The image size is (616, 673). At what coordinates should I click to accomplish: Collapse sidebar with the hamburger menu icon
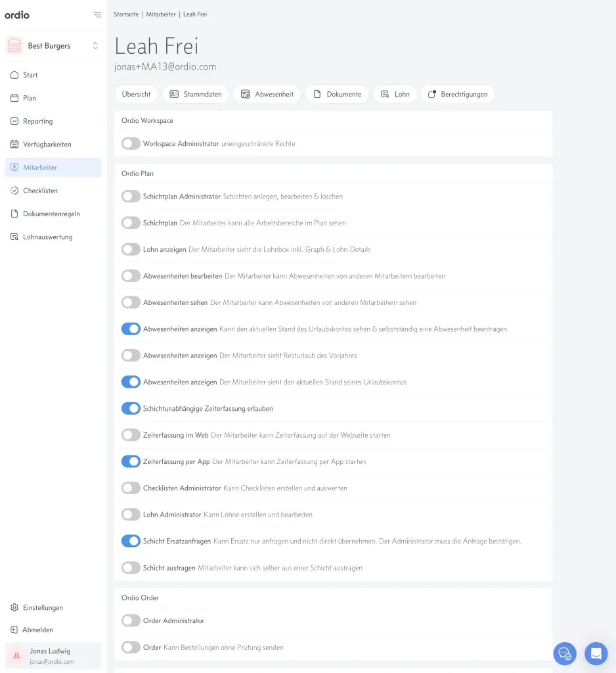point(97,14)
